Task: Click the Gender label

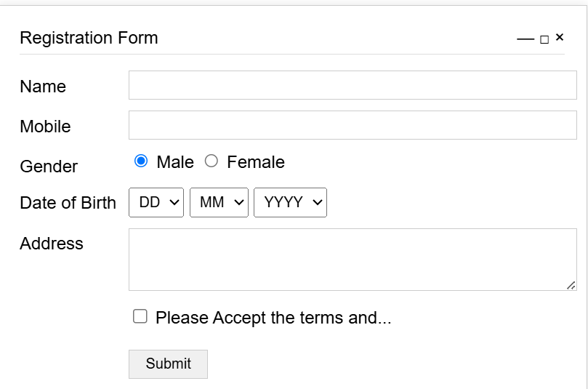Action: coord(49,167)
